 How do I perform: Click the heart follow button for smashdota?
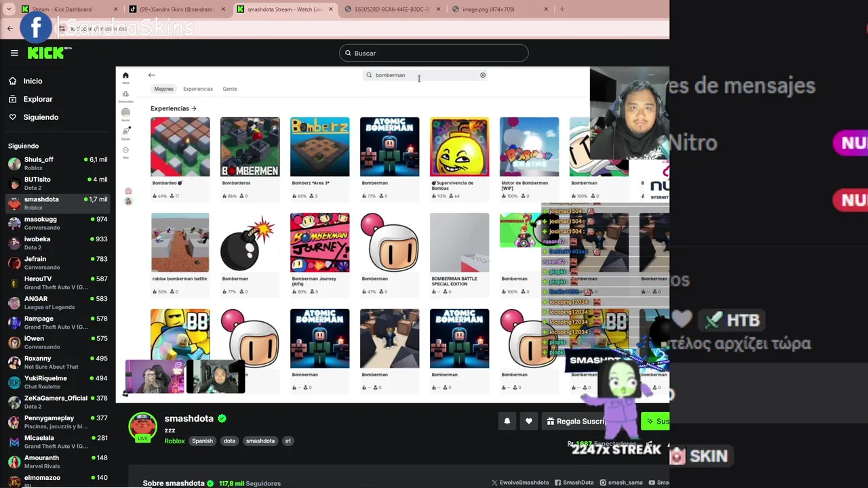pyautogui.click(x=529, y=421)
